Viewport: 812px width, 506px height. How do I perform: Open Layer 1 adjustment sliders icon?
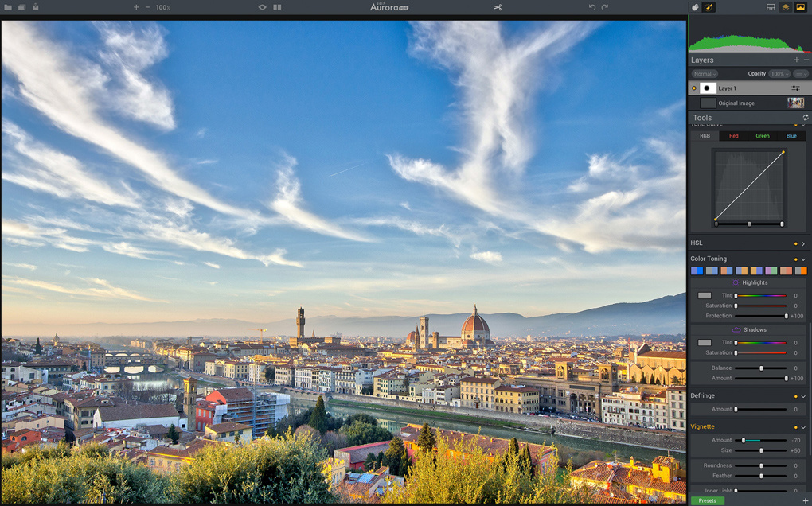pyautogui.click(x=795, y=88)
